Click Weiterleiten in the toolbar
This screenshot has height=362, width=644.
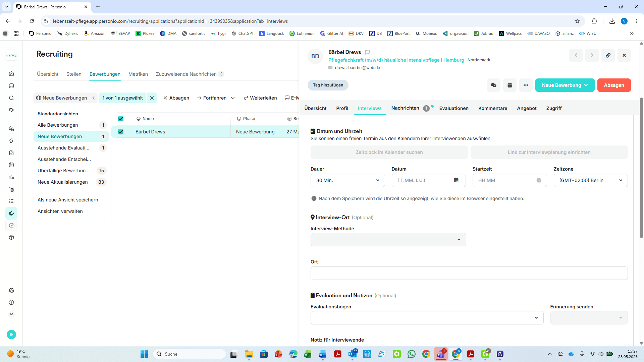260,98
